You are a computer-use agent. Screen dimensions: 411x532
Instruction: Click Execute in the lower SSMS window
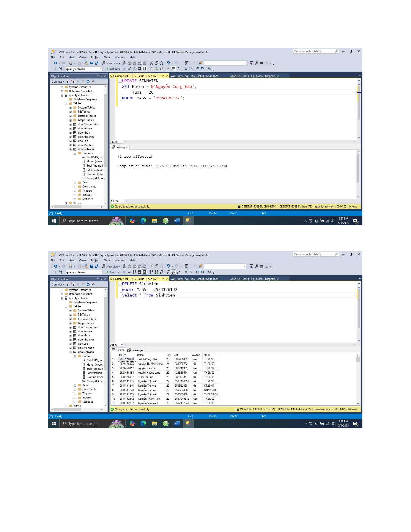point(113,272)
